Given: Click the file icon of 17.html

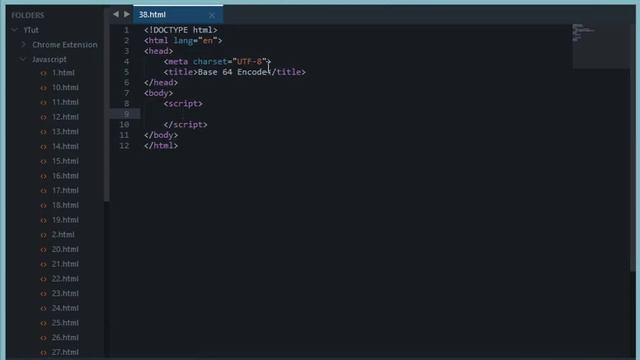Looking at the screenshot, I should click(x=44, y=191).
